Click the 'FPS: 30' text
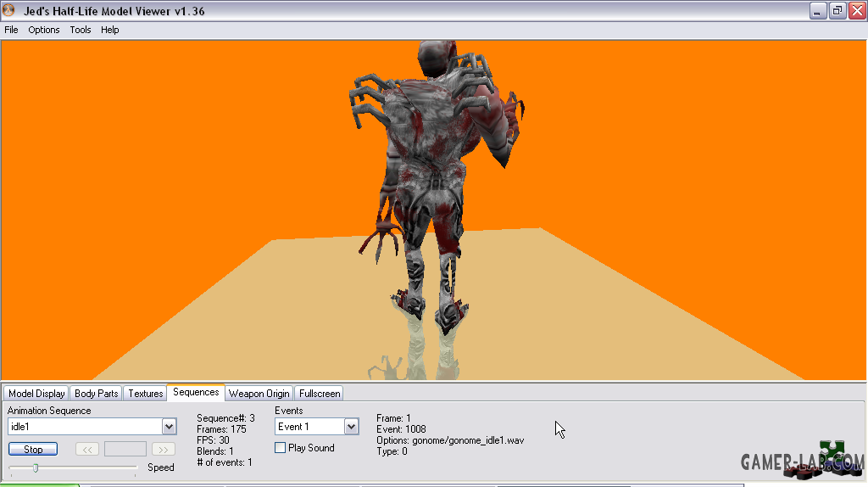 [x=213, y=440]
